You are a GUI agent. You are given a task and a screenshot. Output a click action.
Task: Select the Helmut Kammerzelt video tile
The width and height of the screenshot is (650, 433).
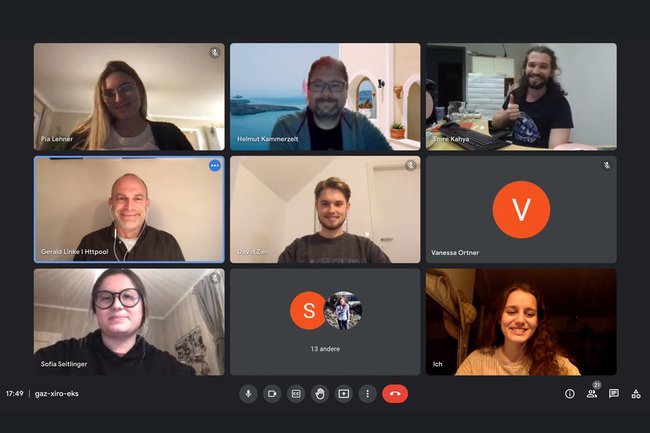(325, 97)
